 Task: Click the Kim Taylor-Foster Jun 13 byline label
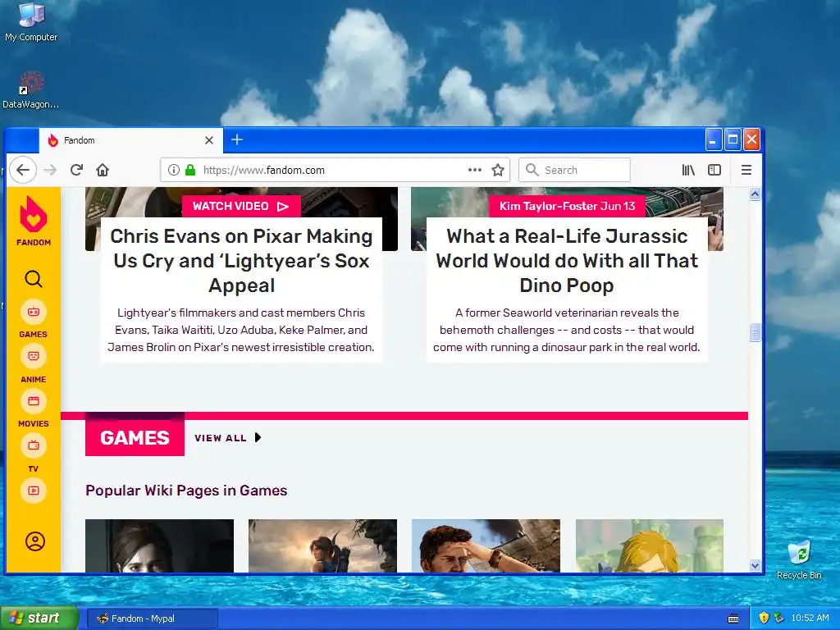click(567, 206)
